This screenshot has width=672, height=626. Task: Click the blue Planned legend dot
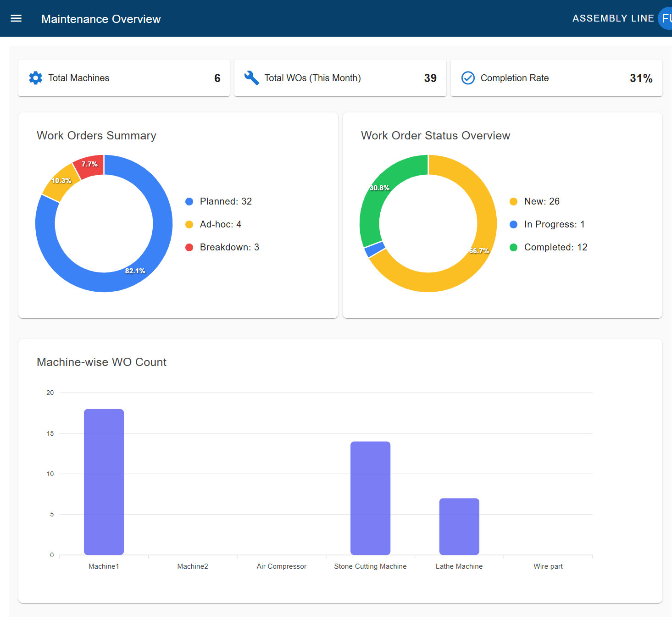pyautogui.click(x=189, y=201)
